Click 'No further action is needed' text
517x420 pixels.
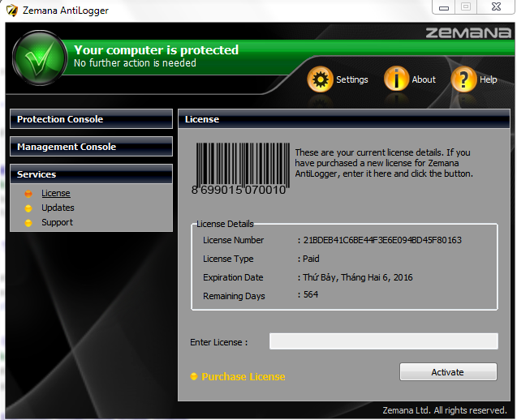(x=135, y=62)
